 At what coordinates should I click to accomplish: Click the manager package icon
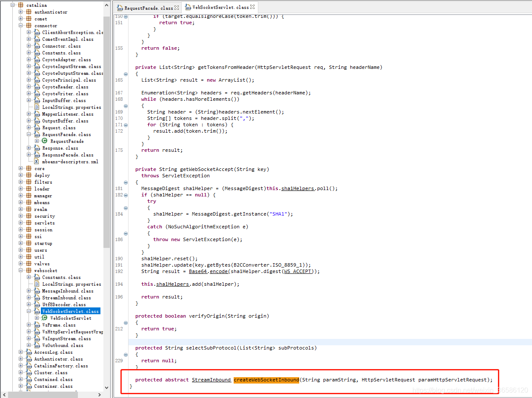pos(29,196)
